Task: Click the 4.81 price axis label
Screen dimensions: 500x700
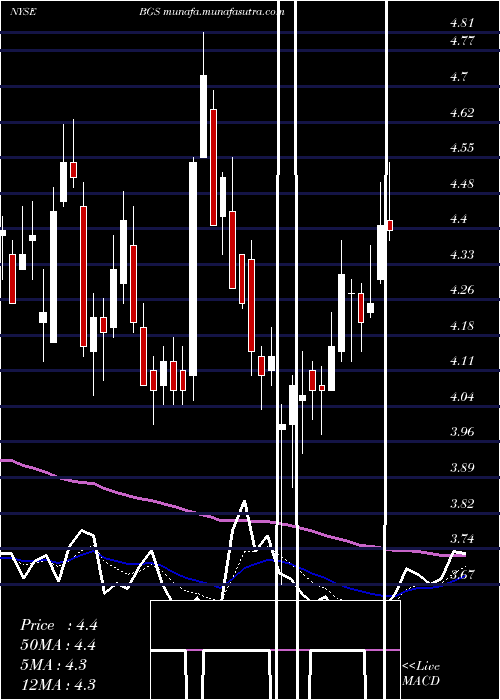Action: (x=462, y=23)
